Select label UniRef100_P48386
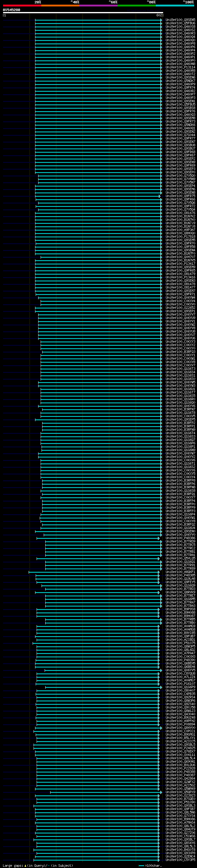The width and height of the screenshot is (197, 868). tap(180, 538)
